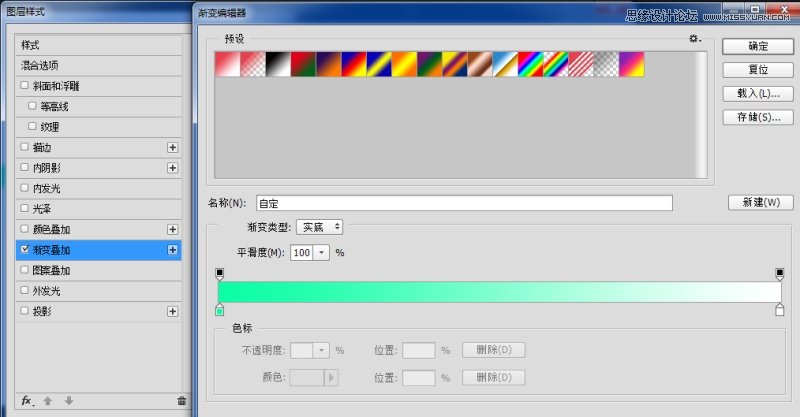Click 复位 button
The image size is (800, 417).
(x=758, y=70)
